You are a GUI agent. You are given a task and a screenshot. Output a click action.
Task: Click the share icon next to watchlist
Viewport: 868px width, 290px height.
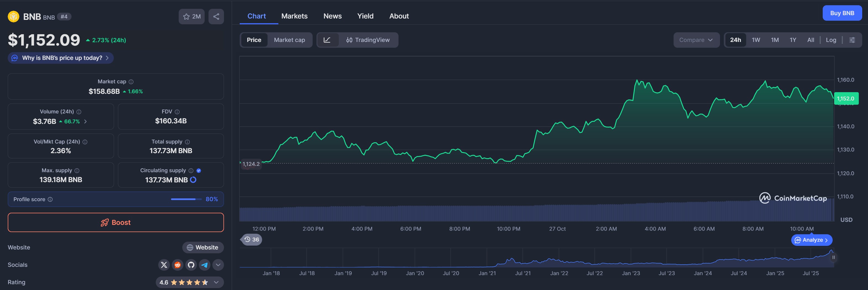[216, 17]
